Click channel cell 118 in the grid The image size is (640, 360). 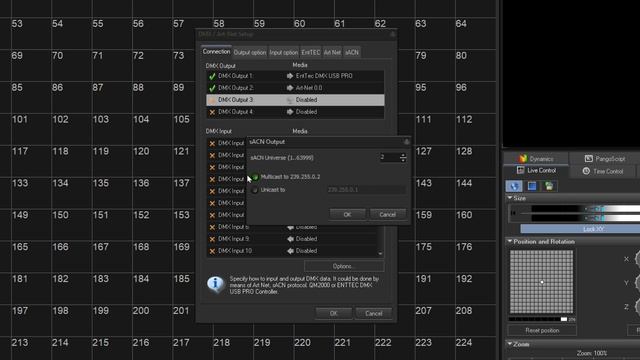click(71, 161)
